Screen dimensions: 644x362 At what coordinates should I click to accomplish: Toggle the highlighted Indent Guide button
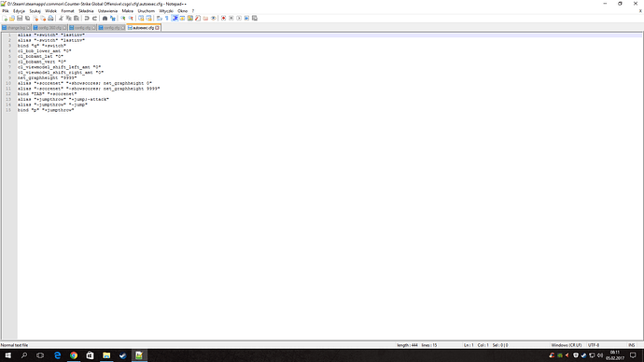coord(175,18)
